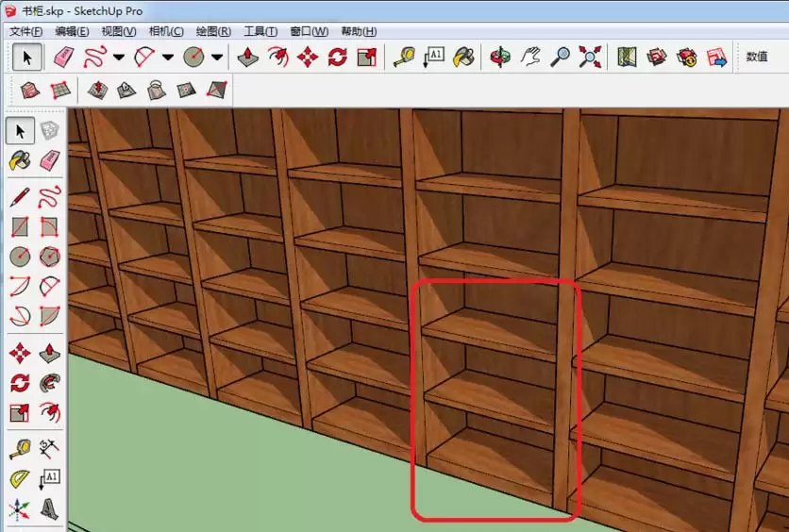Select the pencil Line tool in the left palette

[x=20, y=196]
